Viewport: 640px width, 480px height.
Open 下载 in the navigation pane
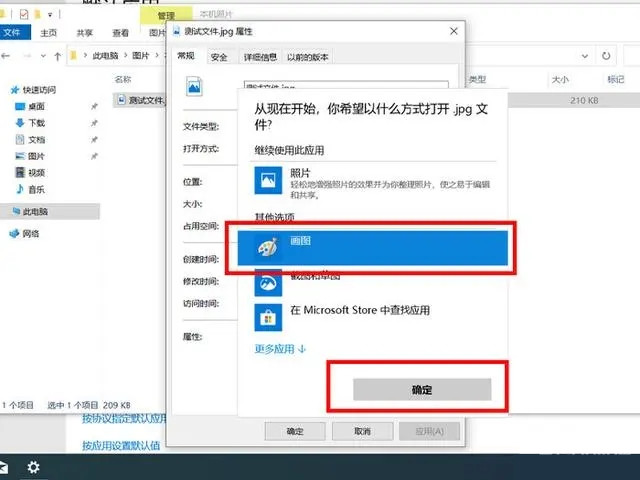(x=36, y=123)
